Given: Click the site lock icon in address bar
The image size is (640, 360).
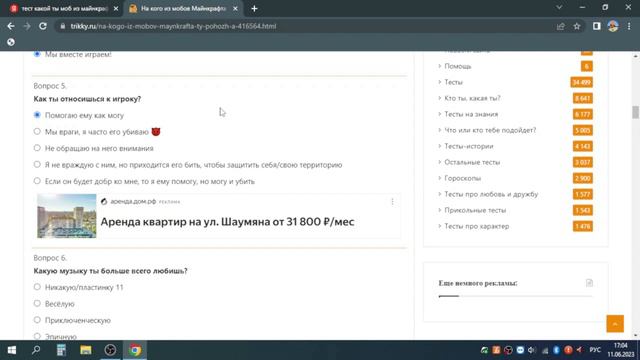Looking at the screenshot, I should [x=62, y=26].
